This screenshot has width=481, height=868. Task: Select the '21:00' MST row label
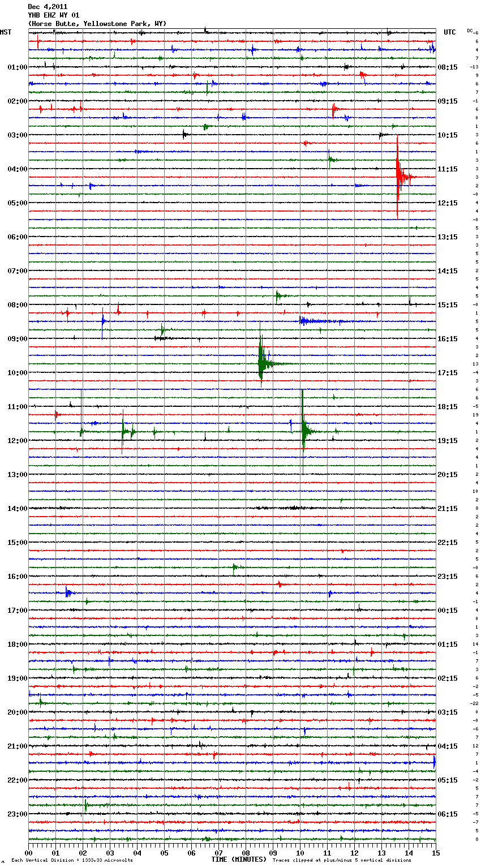click(x=18, y=746)
